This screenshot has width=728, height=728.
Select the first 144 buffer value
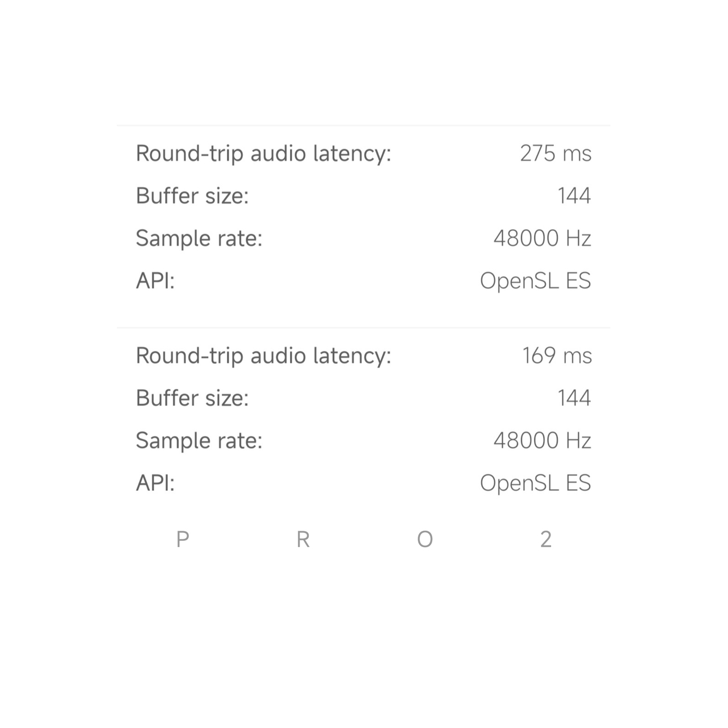pyautogui.click(x=574, y=196)
